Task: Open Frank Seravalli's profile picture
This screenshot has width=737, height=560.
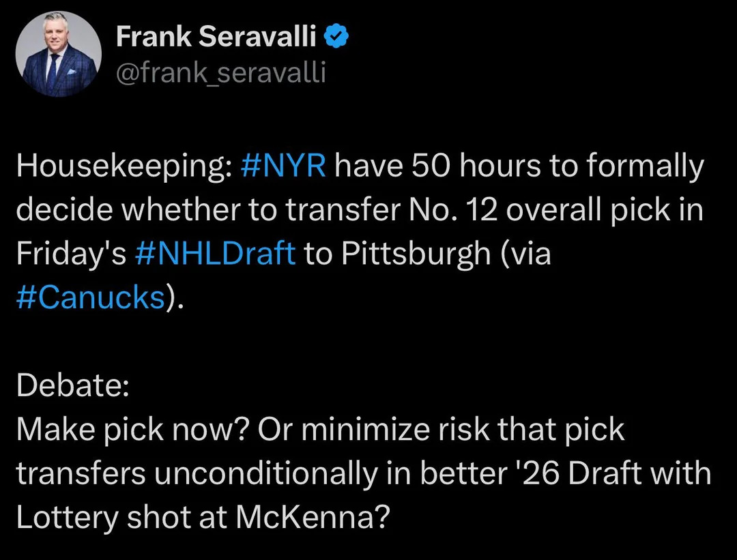Action: pyautogui.click(x=58, y=54)
